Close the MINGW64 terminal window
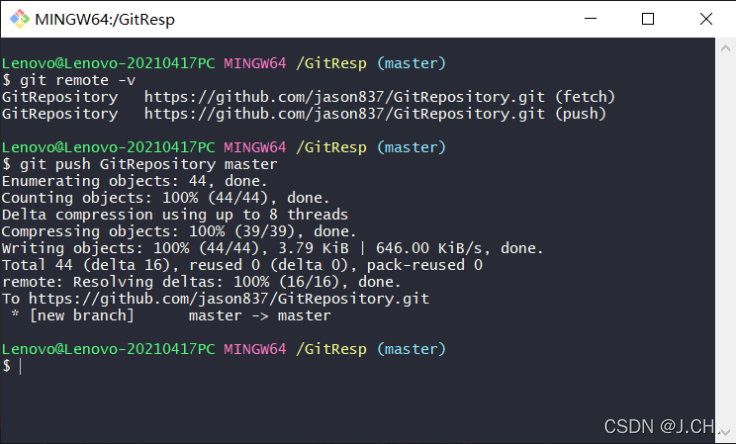The height and width of the screenshot is (444, 736). coord(706,19)
